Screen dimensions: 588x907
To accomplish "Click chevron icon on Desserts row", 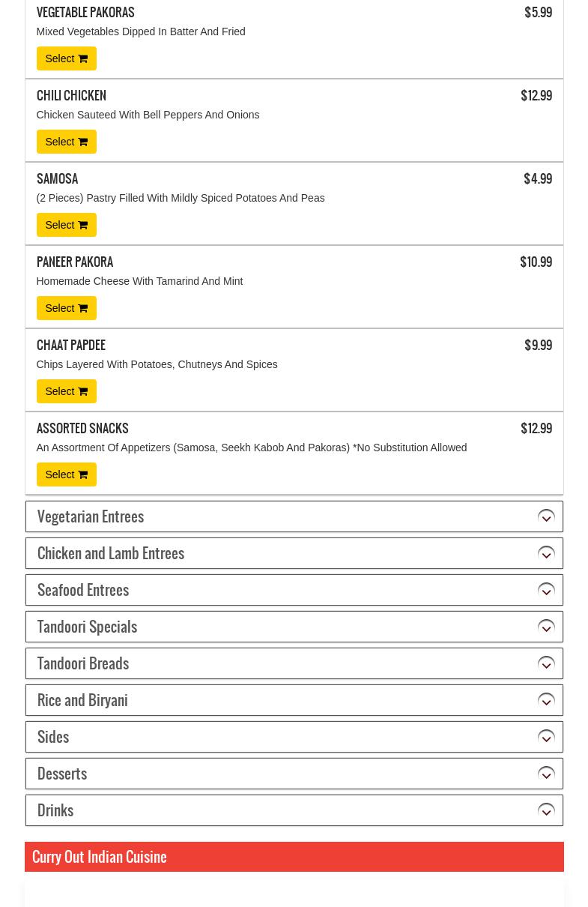I will pos(546,774).
